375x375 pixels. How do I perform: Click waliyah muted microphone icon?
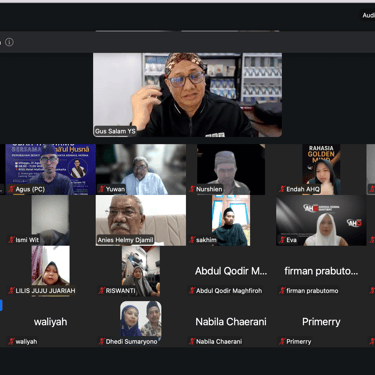coord(11,341)
